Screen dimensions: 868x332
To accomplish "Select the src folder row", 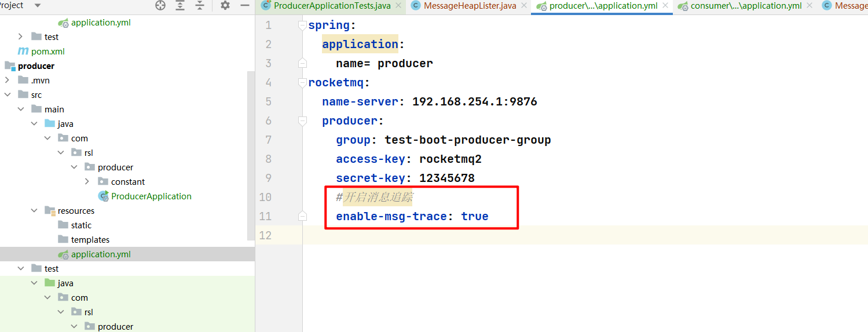I will [x=127, y=94].
